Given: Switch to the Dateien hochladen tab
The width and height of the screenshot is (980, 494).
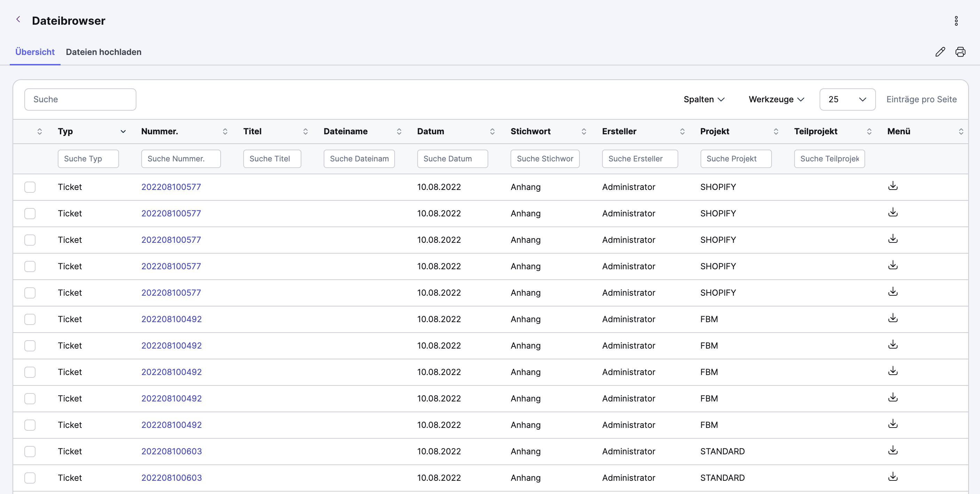Looking at the screenshot, I should coord(103,52).
